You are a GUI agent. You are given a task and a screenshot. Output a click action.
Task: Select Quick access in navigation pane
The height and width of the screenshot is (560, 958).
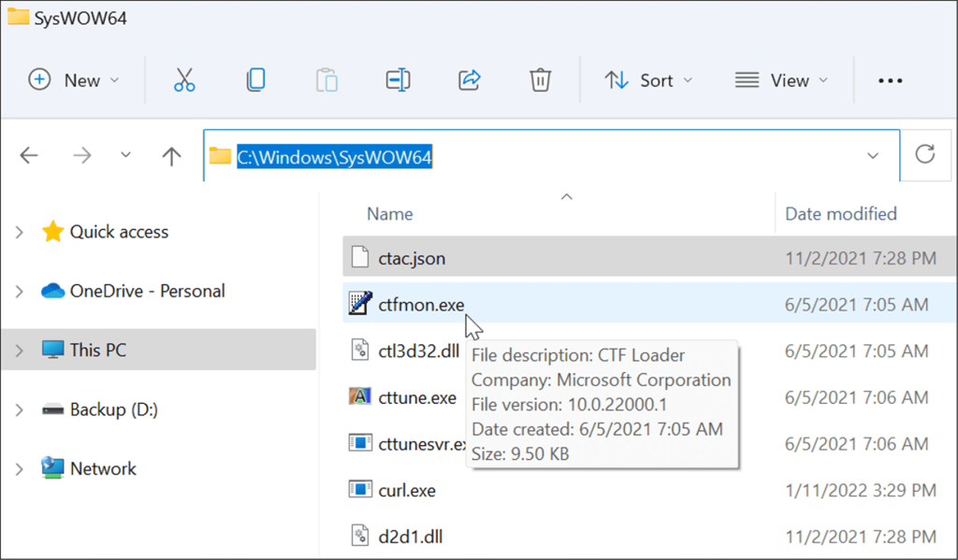(x=119, y=232)
